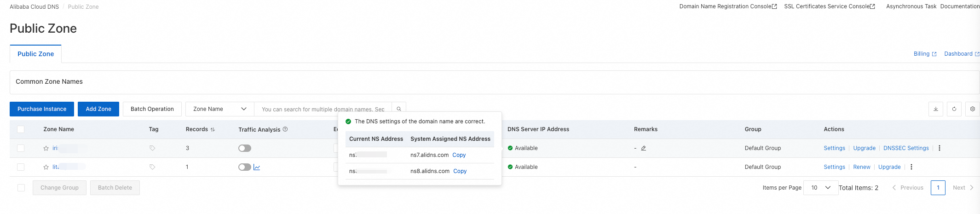
Task: Click the Add Zone button
Action: click(x=98, y=109)
